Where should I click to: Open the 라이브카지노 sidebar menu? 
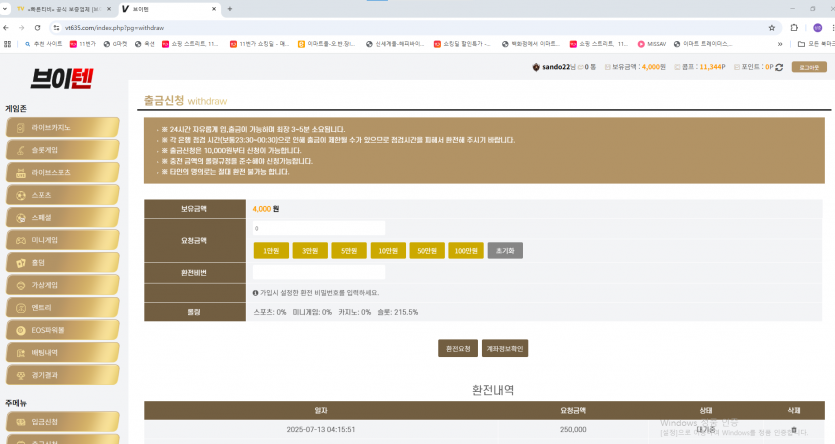pyautogui.click(x=62, y=128)
